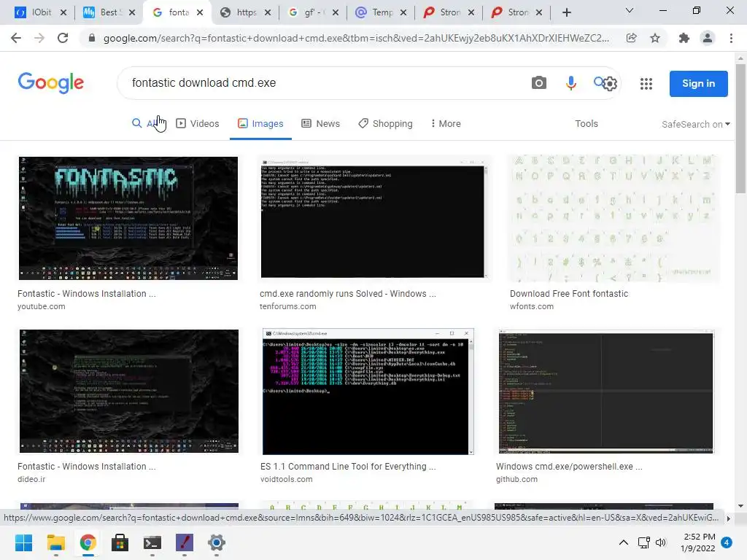Open the wfonts.com alphabet font thumbnail
The image size is (747, 560).
pos(613,218)
